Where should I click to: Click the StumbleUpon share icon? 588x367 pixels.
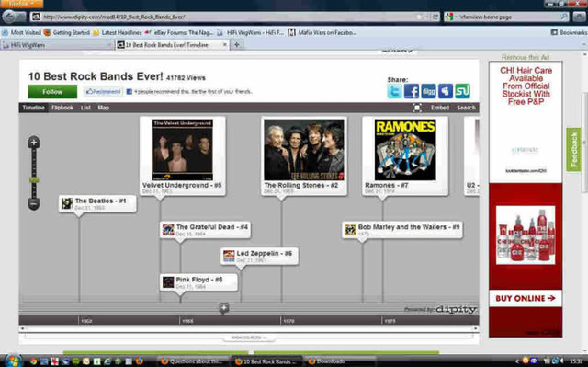(462, 91)
